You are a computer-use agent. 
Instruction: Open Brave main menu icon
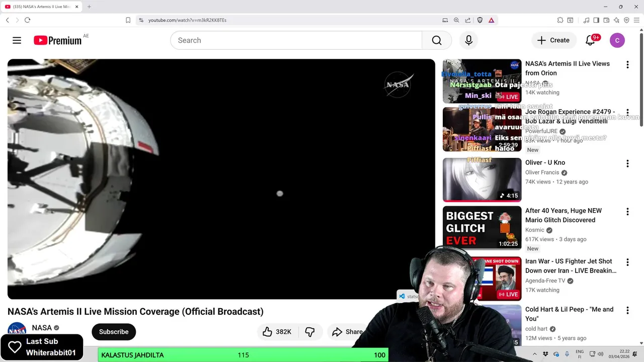[636, 20]
